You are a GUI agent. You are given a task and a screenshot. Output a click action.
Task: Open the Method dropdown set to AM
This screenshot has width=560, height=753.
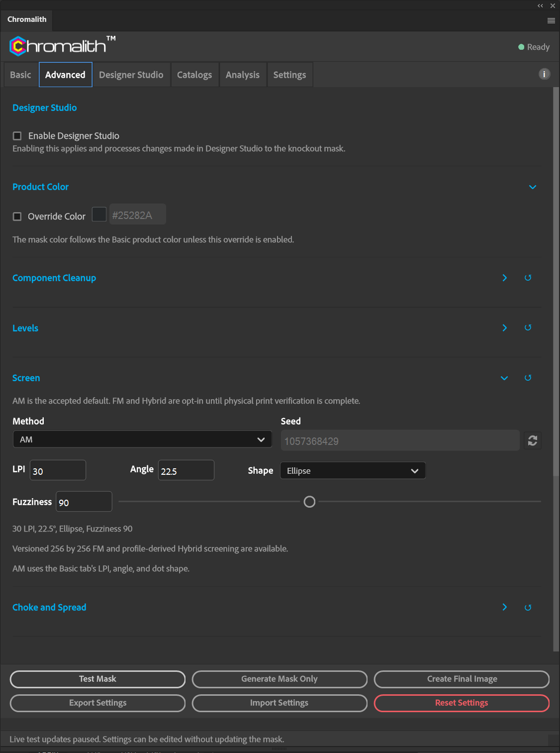pos(142,439)
